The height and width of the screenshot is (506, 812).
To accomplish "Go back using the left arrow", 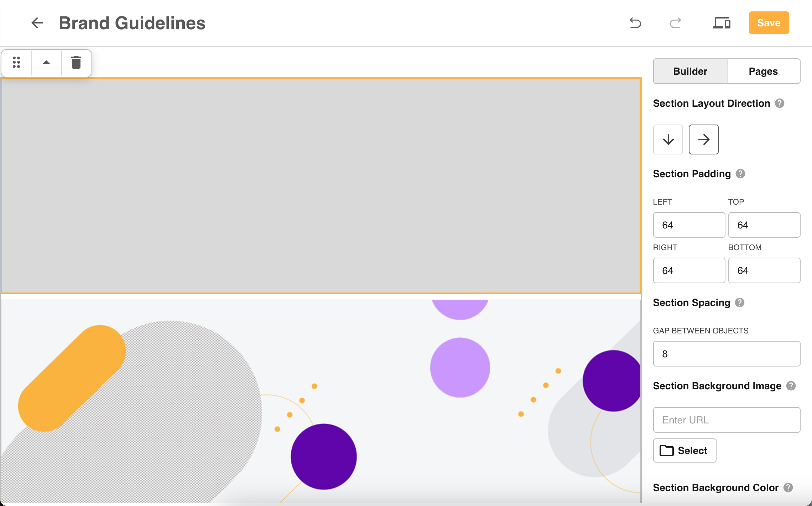I will (x=37, y=23).
